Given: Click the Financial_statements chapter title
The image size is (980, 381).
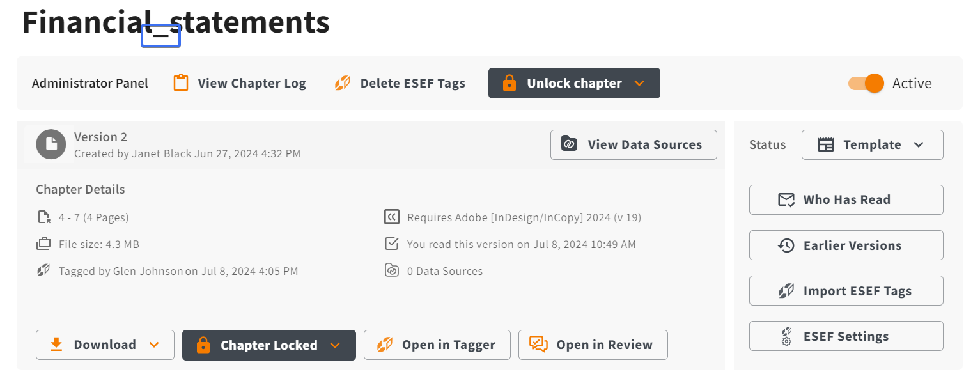Looking at the screenshot, I should 176,22.
